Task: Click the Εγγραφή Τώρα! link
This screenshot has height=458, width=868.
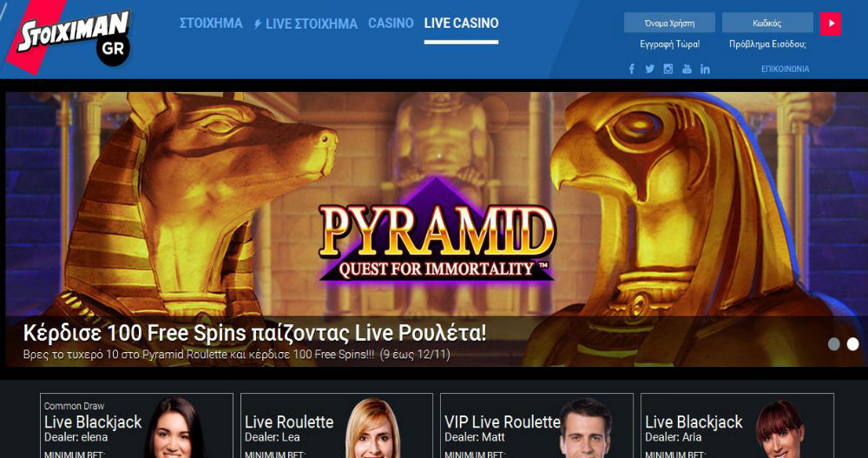Action: (x=670, y=44)
